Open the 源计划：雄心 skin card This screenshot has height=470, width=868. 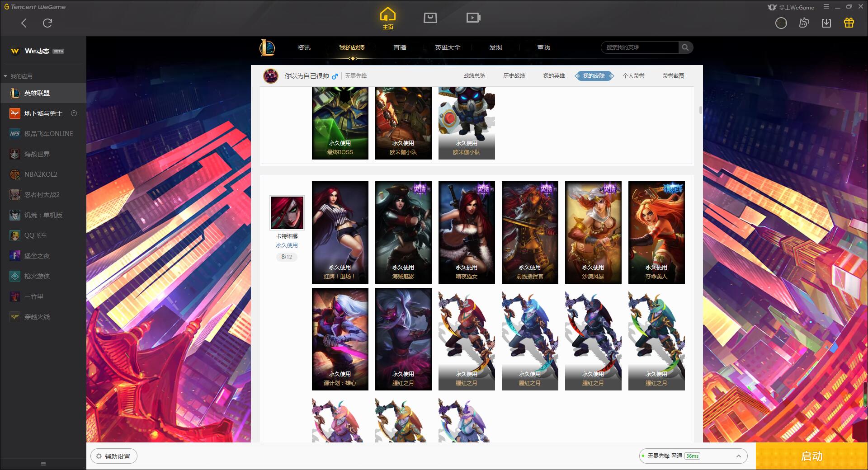coord(340,339)
